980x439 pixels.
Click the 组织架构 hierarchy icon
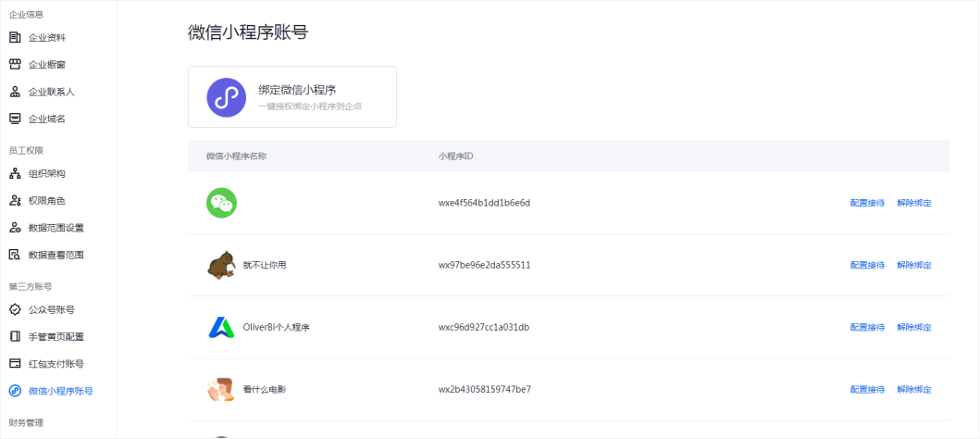pos(15,173)
